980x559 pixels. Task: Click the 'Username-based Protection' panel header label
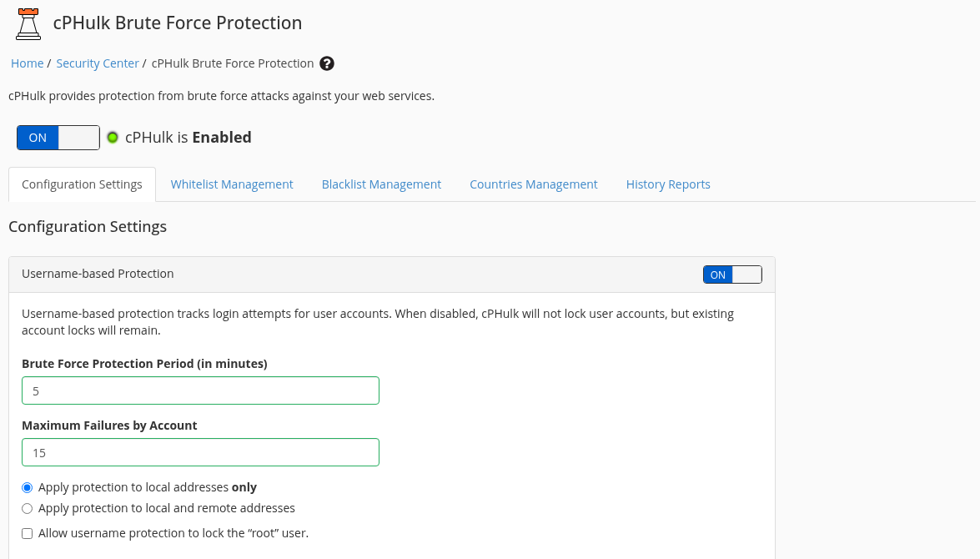(98, 274)
